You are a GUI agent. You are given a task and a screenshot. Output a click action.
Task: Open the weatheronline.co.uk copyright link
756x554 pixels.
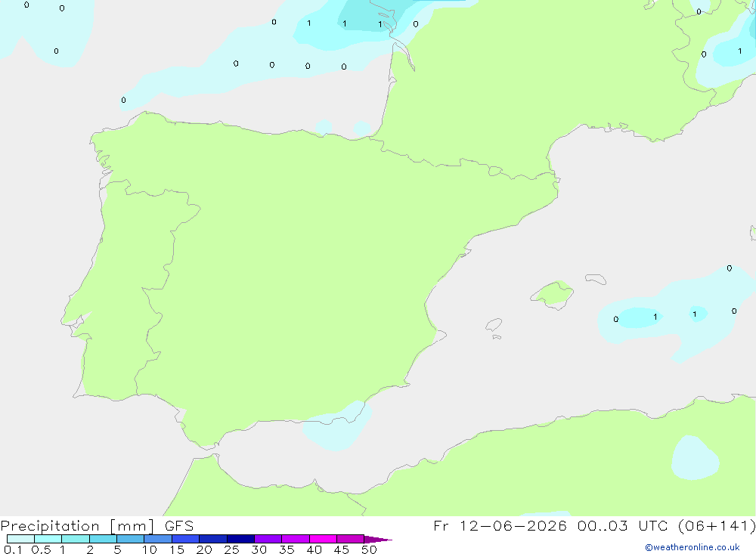pos(692,547)
